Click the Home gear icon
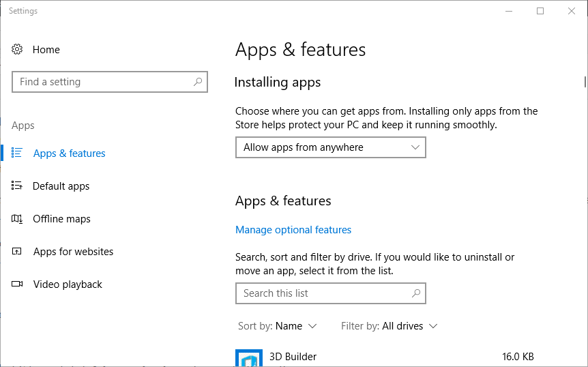Image resolution: width=588 pixels, height=367 pixels. pyautogui.click(x=18, y=50)
